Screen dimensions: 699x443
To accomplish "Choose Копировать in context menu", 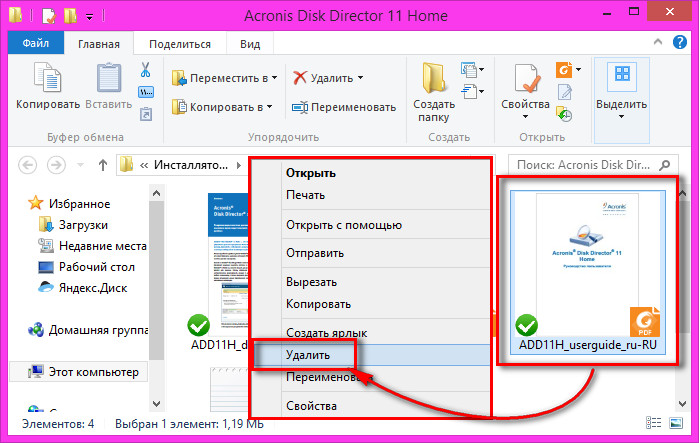I will pos(318,304).
